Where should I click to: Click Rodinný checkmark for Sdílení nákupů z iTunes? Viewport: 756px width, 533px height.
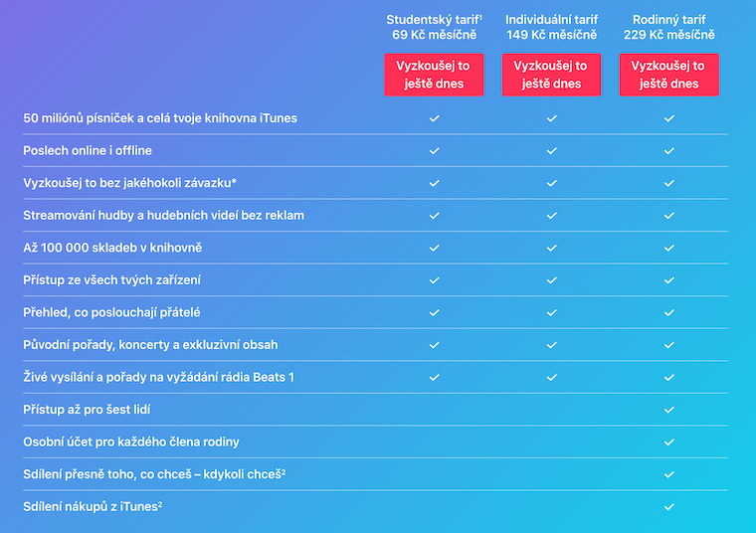point(668,506)
